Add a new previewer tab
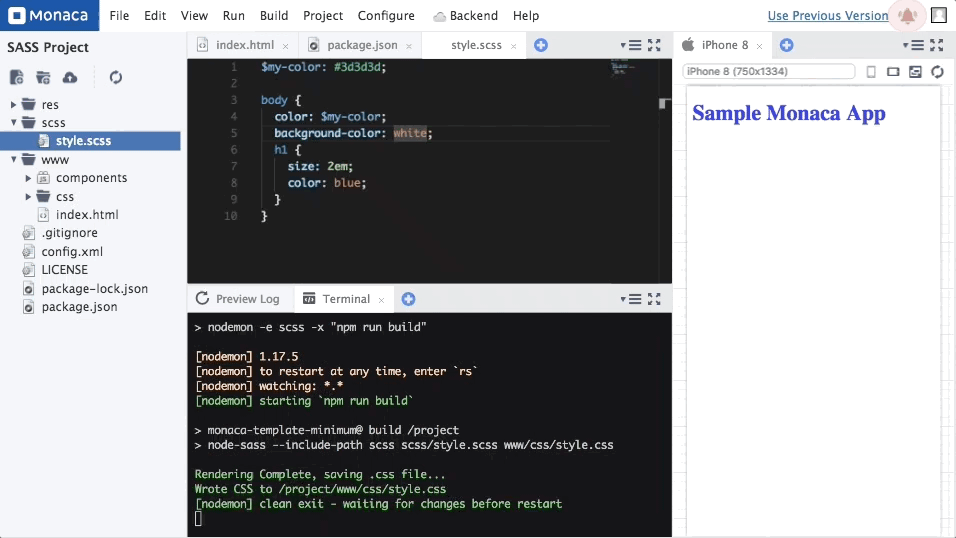This screenshot has height=538, width=956. [x=787, y=45]
